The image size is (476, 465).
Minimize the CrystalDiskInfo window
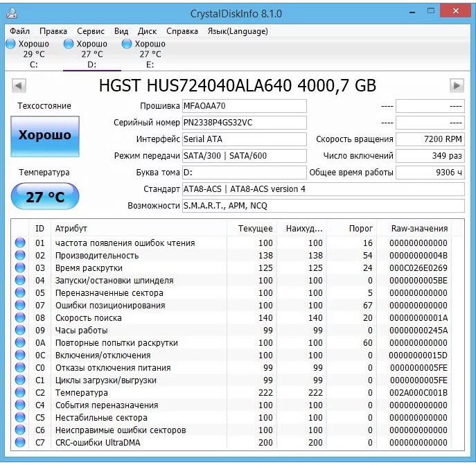(x=412, y=12)
